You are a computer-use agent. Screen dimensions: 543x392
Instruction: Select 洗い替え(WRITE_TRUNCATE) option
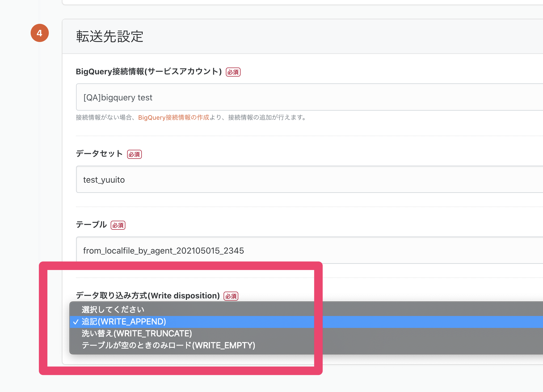click(306, 334)
